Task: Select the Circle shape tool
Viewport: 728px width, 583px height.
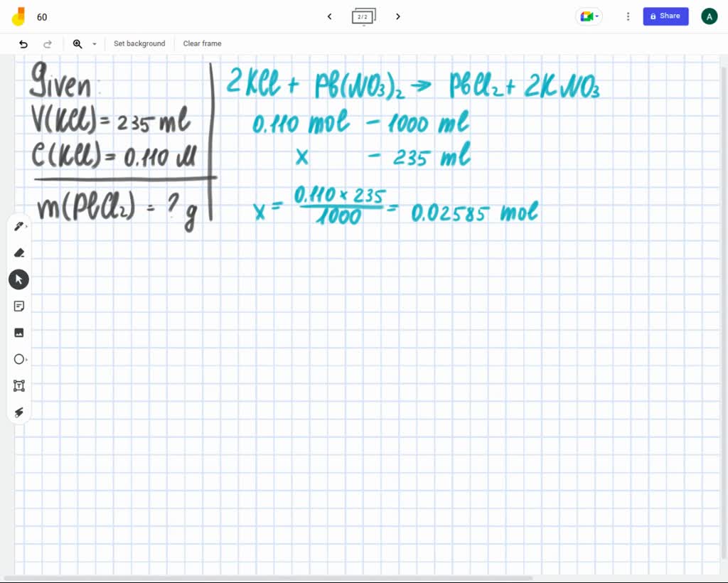Action: click(19, 359)
